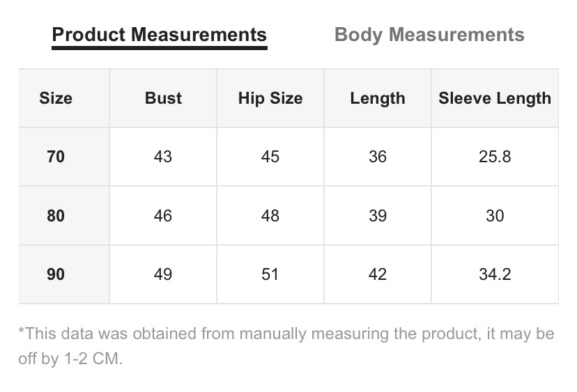Click the sleeve length value 34.2
The height and width of the screenshot is (392, 577).
[495, 274]
